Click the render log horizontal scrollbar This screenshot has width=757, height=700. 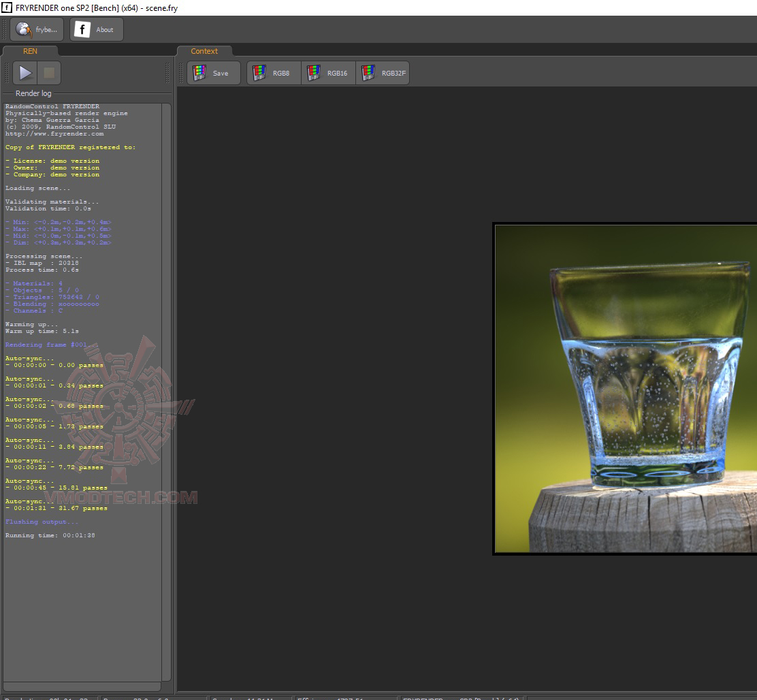[82, 686]
